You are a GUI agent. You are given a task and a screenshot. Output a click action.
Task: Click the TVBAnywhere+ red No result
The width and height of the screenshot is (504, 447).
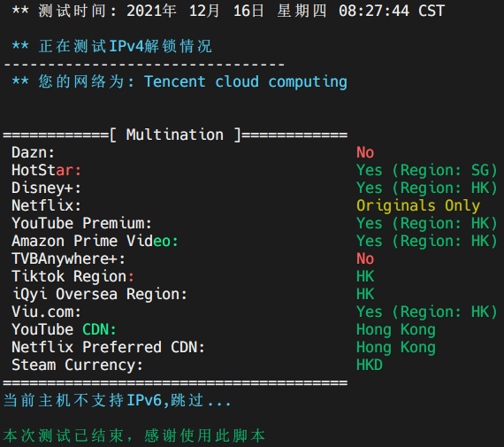(365, 258)
